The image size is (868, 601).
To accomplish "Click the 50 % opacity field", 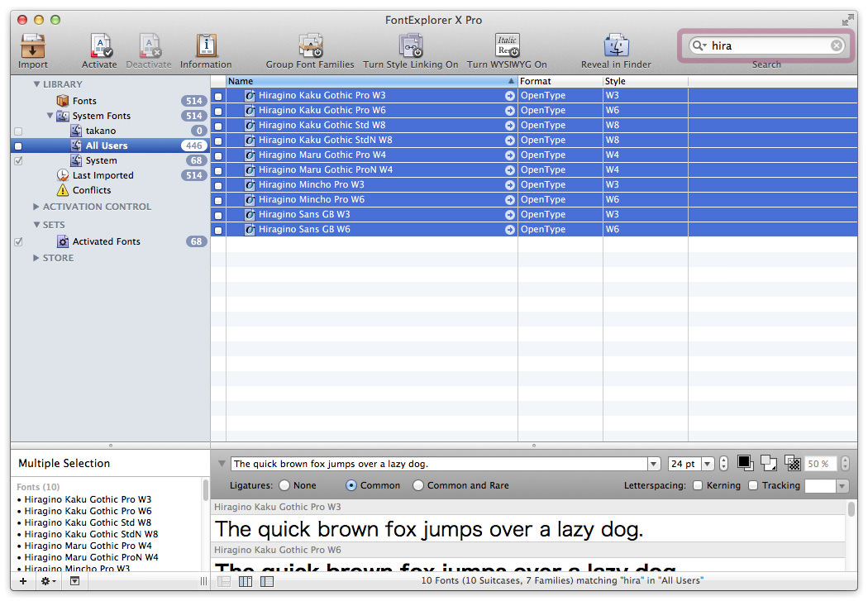I will click(820, 464).
